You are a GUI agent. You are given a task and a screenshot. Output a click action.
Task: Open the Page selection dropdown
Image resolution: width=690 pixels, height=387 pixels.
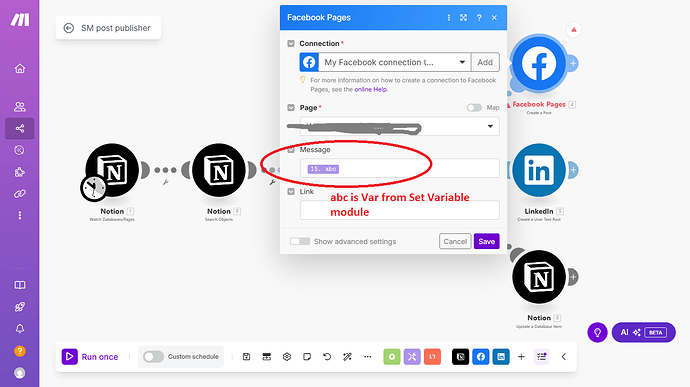400,126
